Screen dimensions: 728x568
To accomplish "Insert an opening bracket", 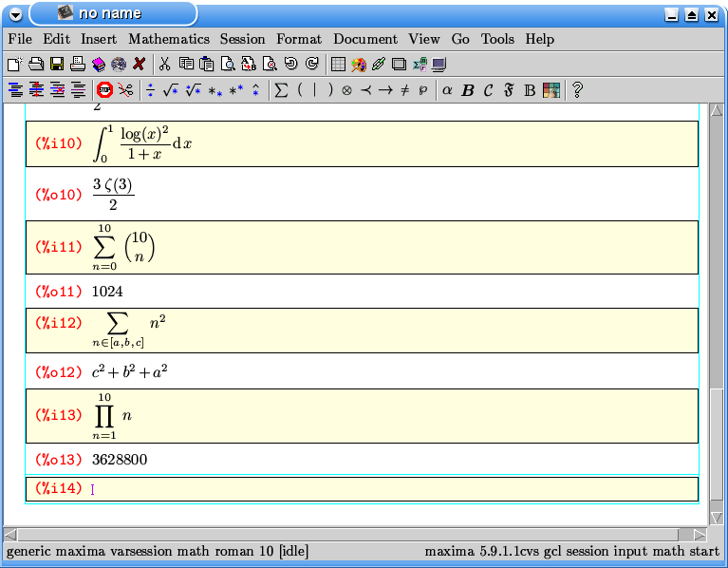I will (x=300, y=89).
